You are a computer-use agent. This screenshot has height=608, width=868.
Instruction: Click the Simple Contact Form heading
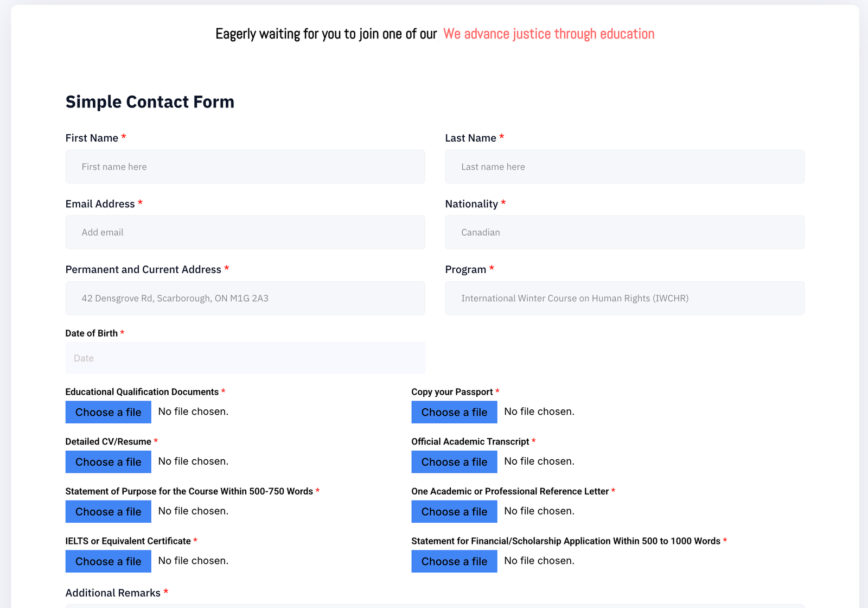point(150,102)
